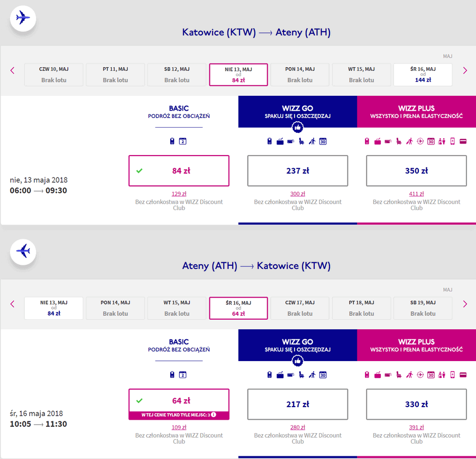Select outbound date CZW 10, MAJ
Screen dimensions: 476x459
point(54,75)
